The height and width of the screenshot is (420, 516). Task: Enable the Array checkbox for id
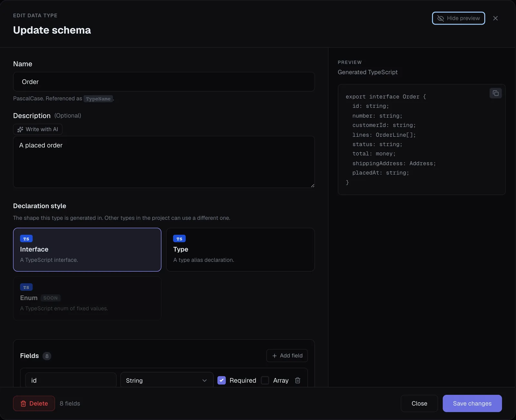click(265, 380)
